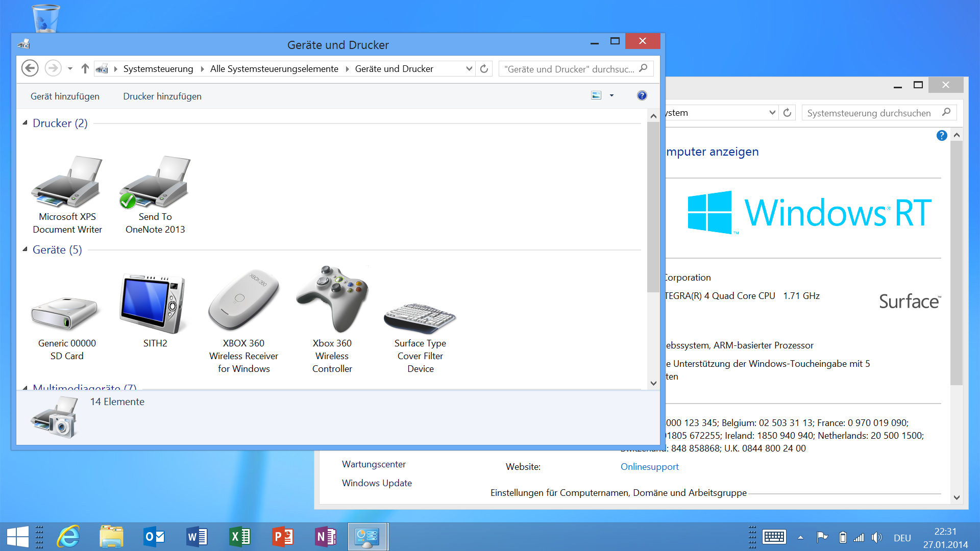The width and height of the screenshot is (980, 551).
Task: Switch the DEU input language indicator
Action: (x=902, y=538)
